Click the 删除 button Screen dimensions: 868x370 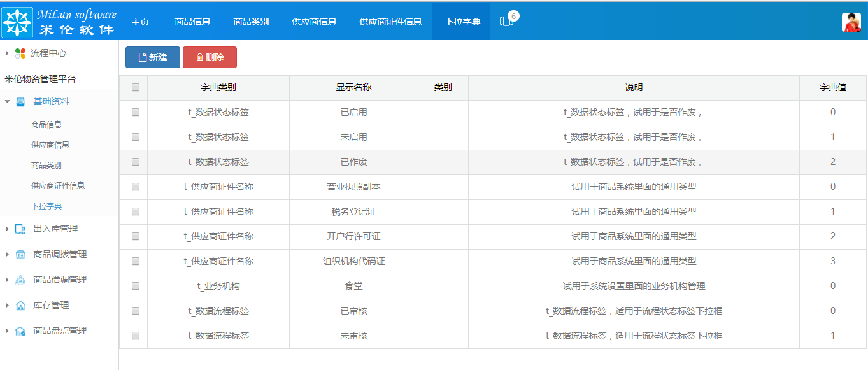[210, 57]
